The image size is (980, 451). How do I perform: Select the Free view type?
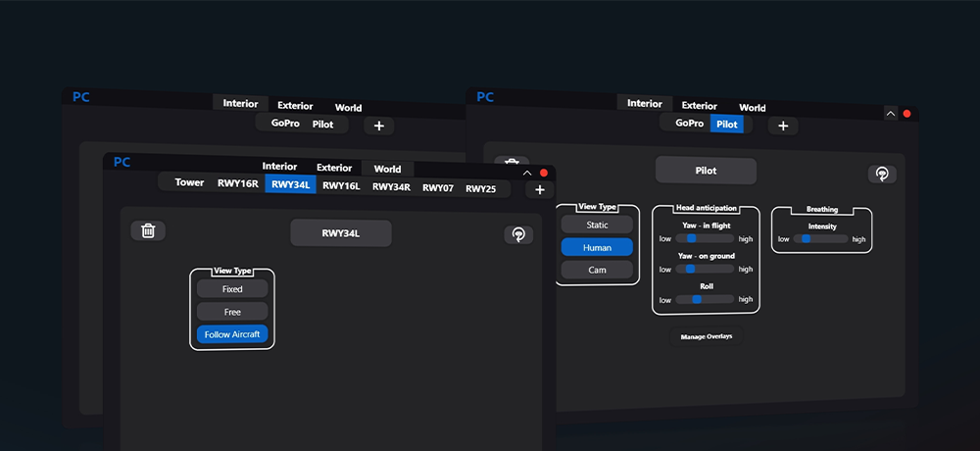click(x=232, y=312)
